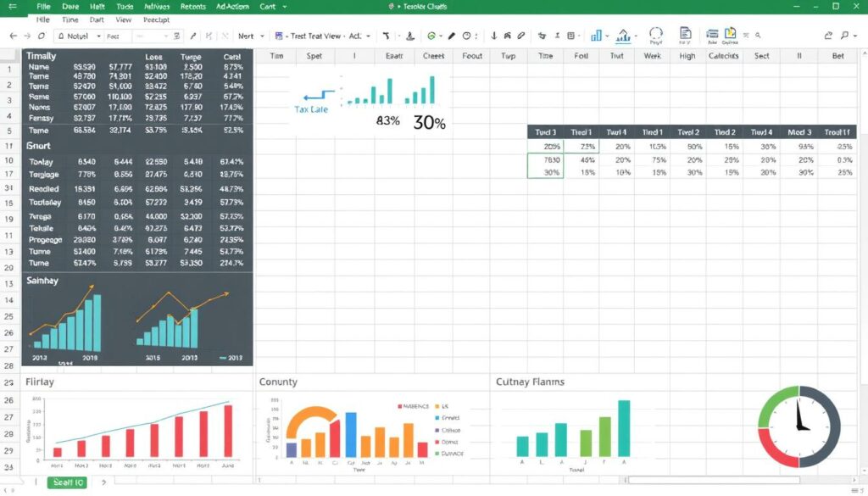The image size is (868, 496).
Task: Click the circular Poyd refresh icon
Action: tap(656, 34)
